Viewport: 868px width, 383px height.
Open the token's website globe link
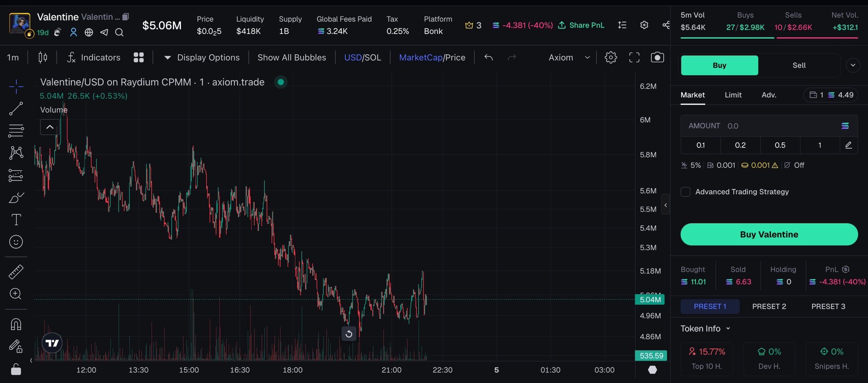(89, 32)
